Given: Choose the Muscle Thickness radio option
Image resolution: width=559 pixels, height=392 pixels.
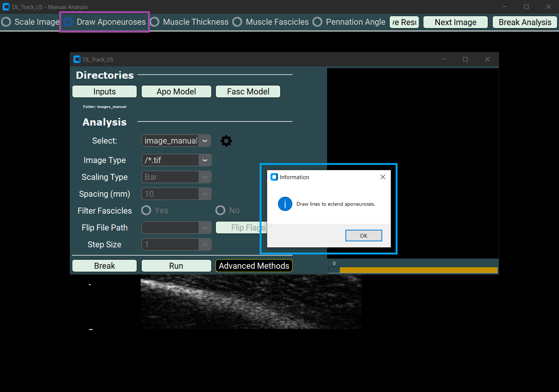Looking at the screenshot, I should [155, 22].
